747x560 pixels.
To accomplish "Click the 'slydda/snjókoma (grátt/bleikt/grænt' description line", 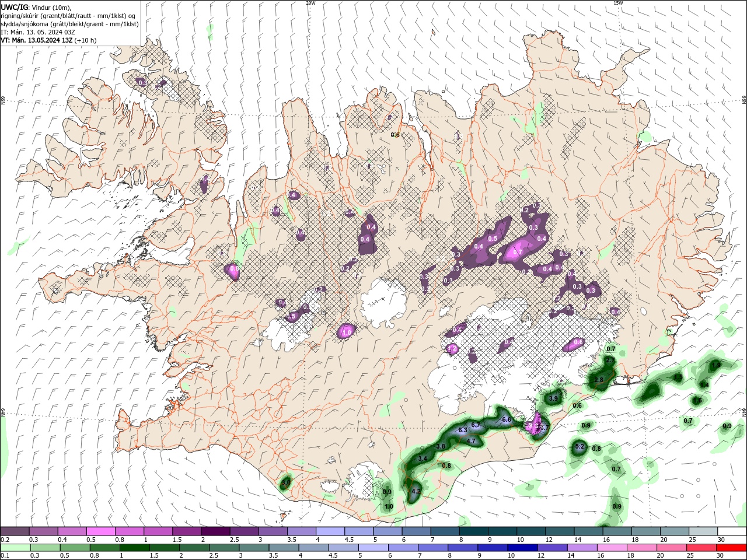I will (69, 24).
